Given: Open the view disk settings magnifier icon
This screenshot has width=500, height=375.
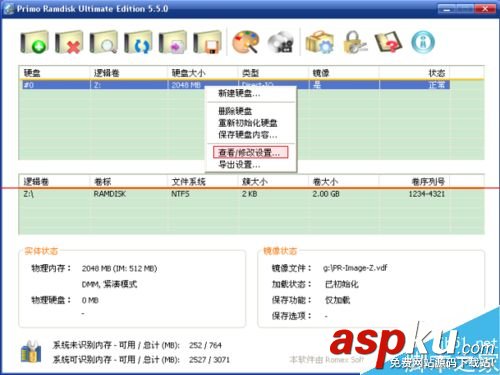Looking at the screenshot, I should [104, 42].
